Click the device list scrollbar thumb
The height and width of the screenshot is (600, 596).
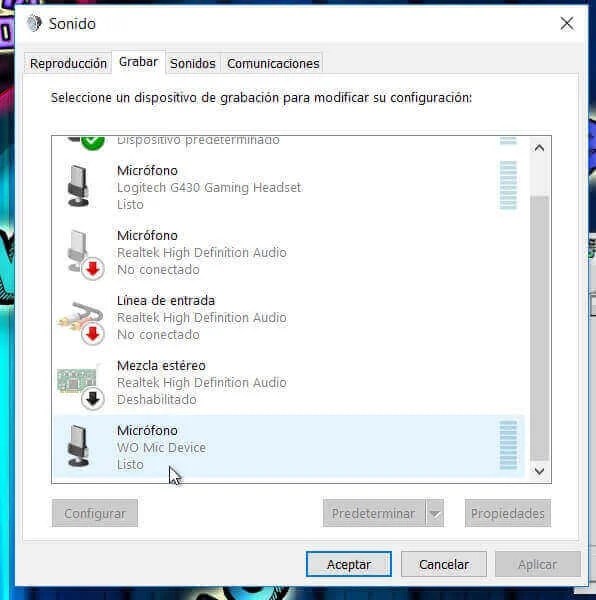[x=539, y=328]
